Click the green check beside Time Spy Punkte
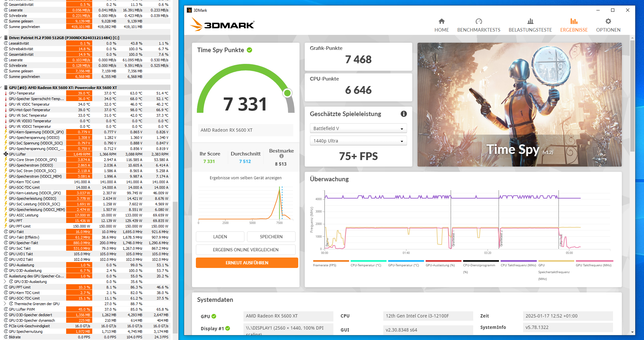 [x=250, y=50]
